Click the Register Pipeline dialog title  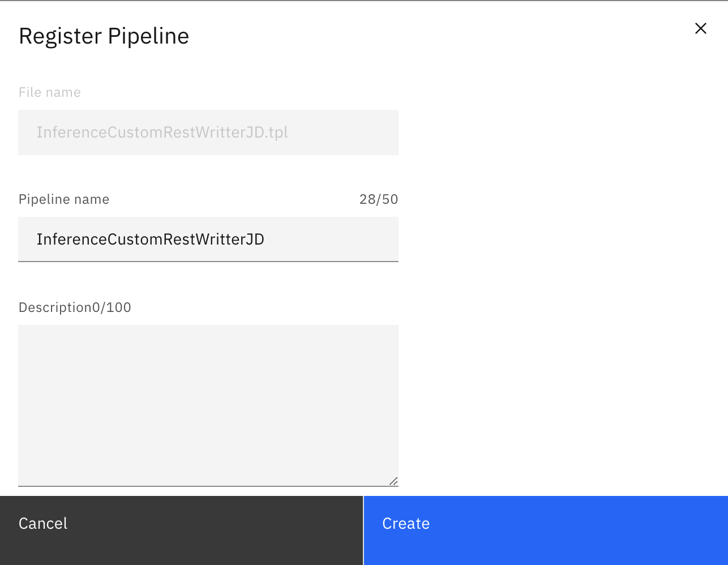(104, 35)
